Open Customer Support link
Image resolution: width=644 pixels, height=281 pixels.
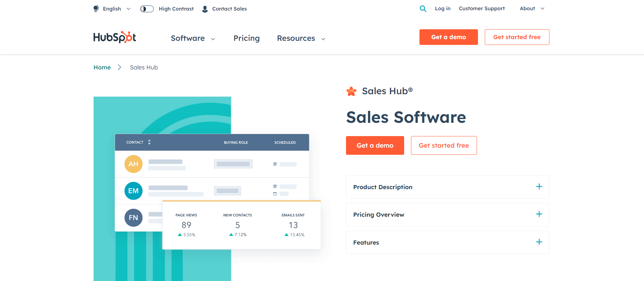pyautogui.click(x=482, y=9)
